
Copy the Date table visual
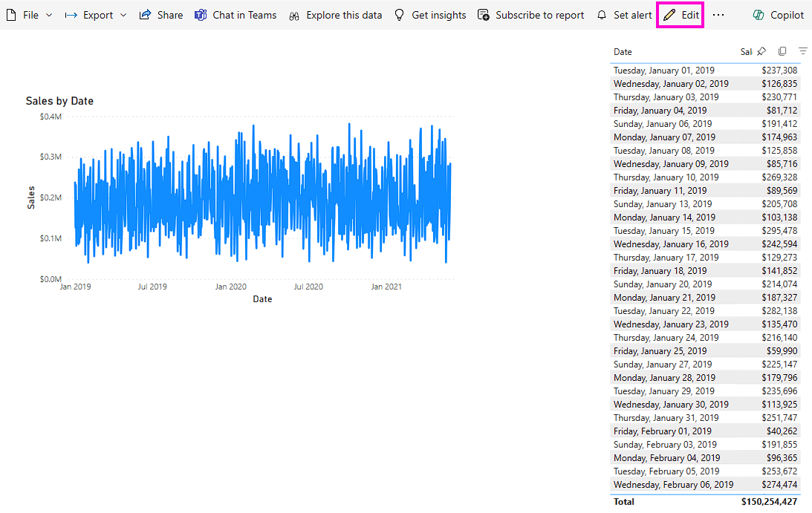pyautogui.click(x=782, y=51)
